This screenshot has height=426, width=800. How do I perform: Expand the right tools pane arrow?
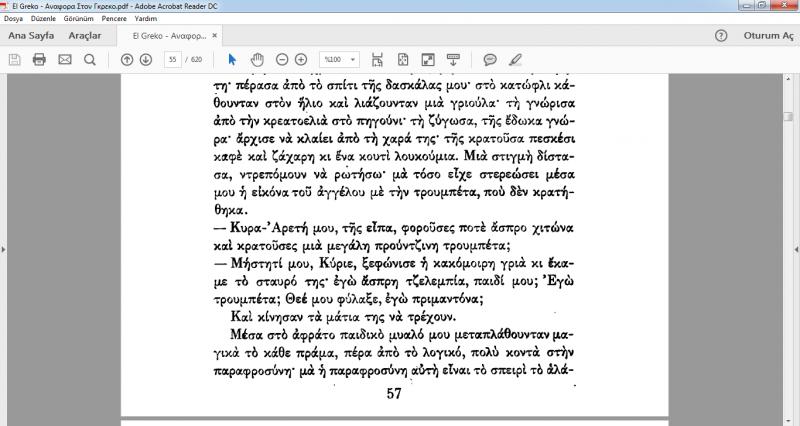tap(796, 249)
